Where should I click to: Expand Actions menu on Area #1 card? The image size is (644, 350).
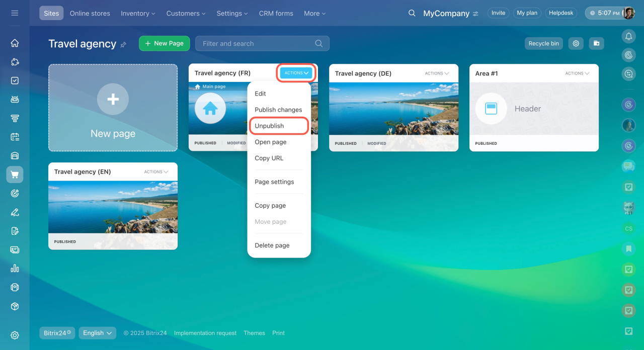[577, 73]
